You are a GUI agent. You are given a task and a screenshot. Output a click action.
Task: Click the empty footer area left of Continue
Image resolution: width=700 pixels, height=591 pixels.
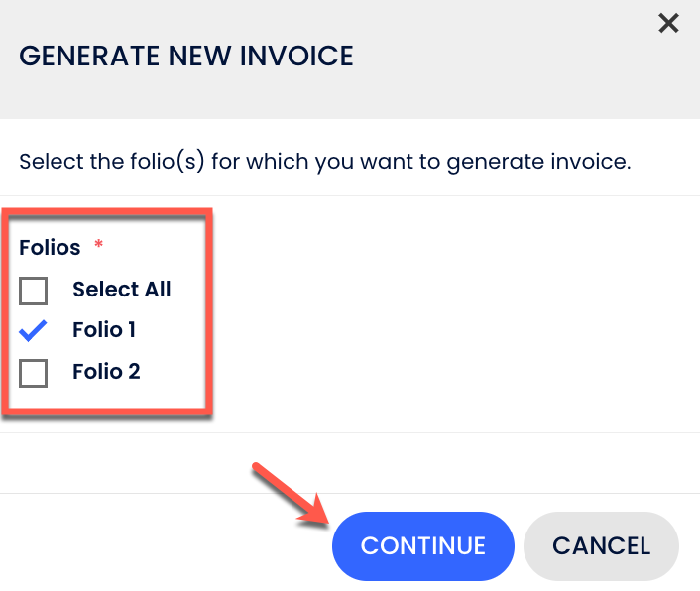tap(149, 545)
